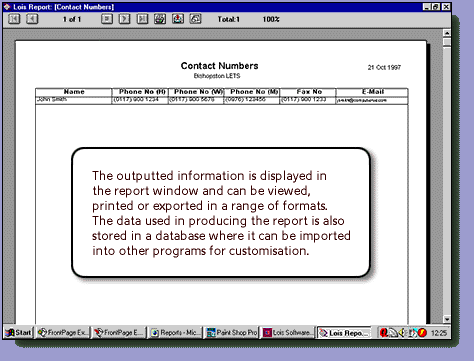The height and width of the screenshot is (361, 474).
Task: Click the Total:1 record count
Action: [x=229, y=19]
